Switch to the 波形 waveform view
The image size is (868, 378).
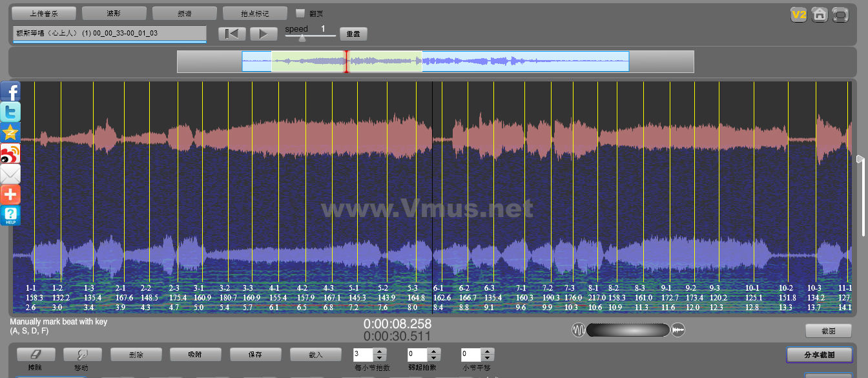click(x=114, y=13)
